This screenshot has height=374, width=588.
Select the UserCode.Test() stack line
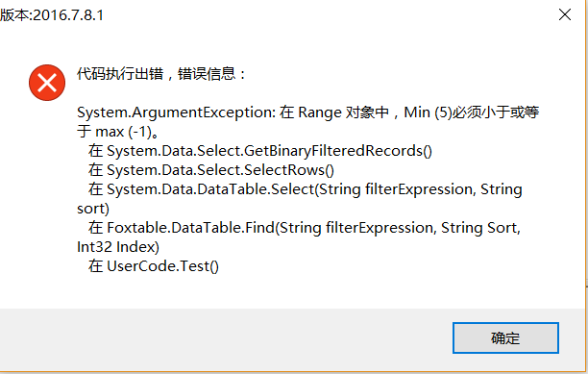tap(154, 266)
